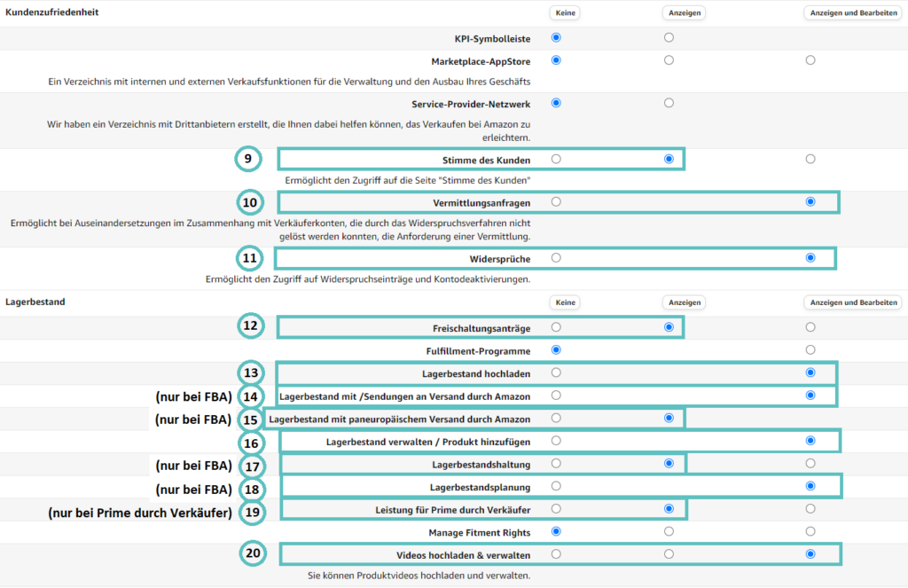908x588 pixels.
Task: Click the Anzeigen header button under Kundenzufriedenheit
Action: 685,12
